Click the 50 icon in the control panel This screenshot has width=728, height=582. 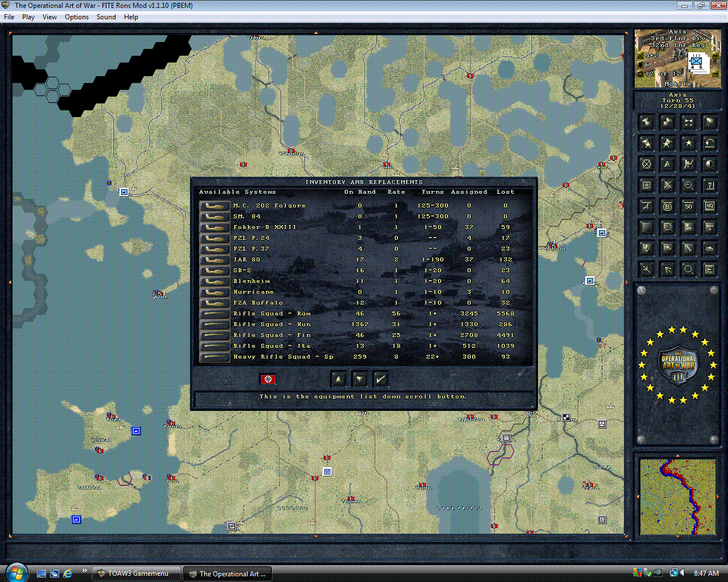[689, 206]
